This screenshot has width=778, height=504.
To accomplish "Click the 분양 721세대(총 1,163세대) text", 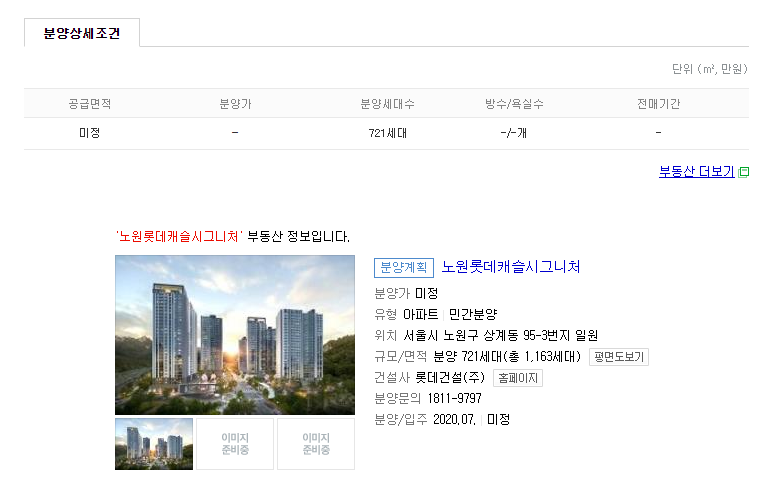I will (x=507, y=357).
